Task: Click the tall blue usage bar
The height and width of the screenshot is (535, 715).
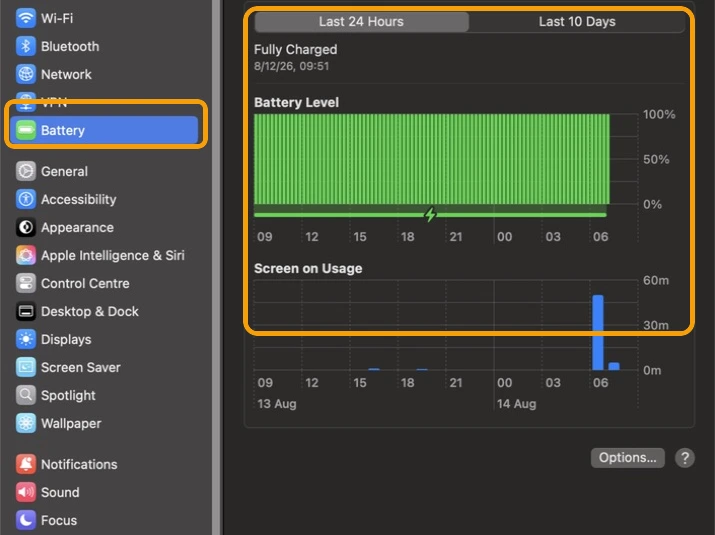Action: coord(598,332)
